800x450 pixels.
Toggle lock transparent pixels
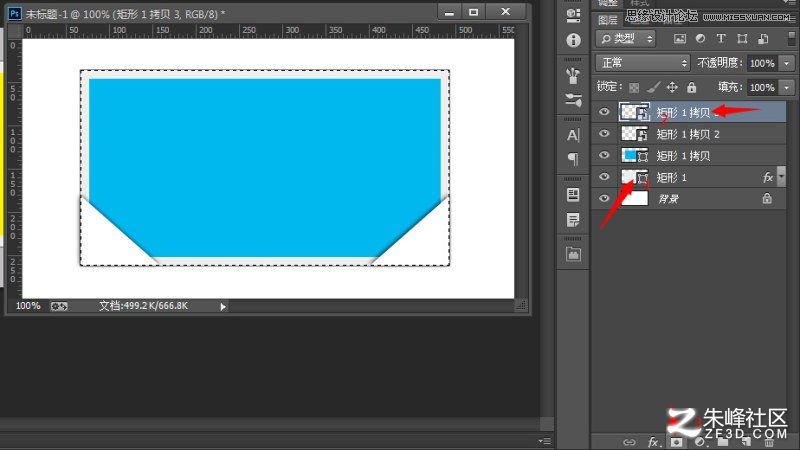[634, 88]
